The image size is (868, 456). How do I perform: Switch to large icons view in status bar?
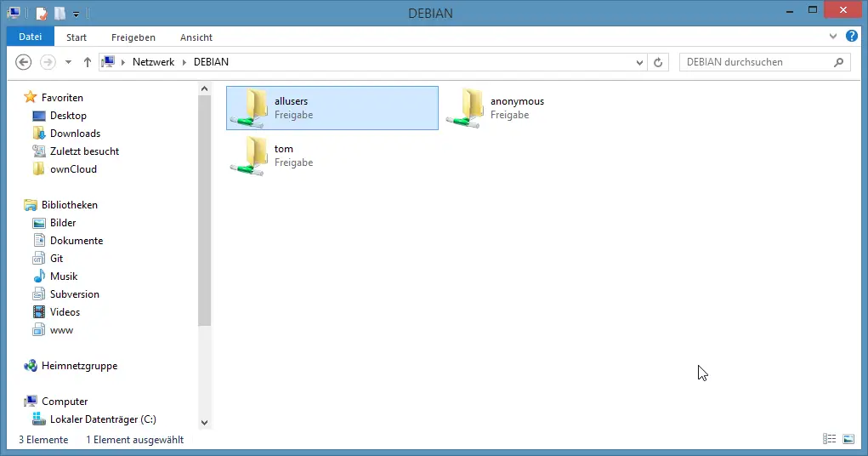[x=848, y=439]
